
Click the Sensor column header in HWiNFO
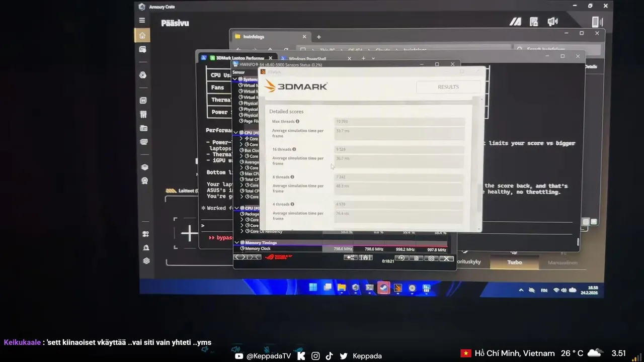[245, 72]
